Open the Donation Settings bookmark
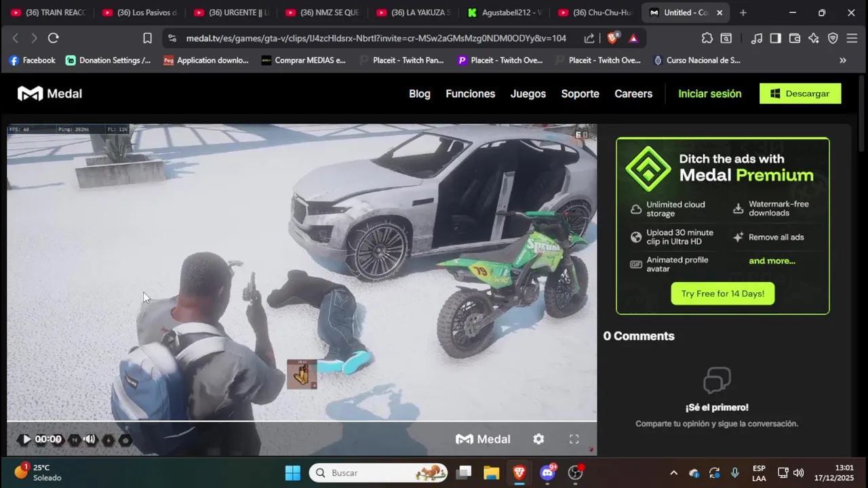Image resolution: width=868 pixels, height=488 pixels. (108, 60)
